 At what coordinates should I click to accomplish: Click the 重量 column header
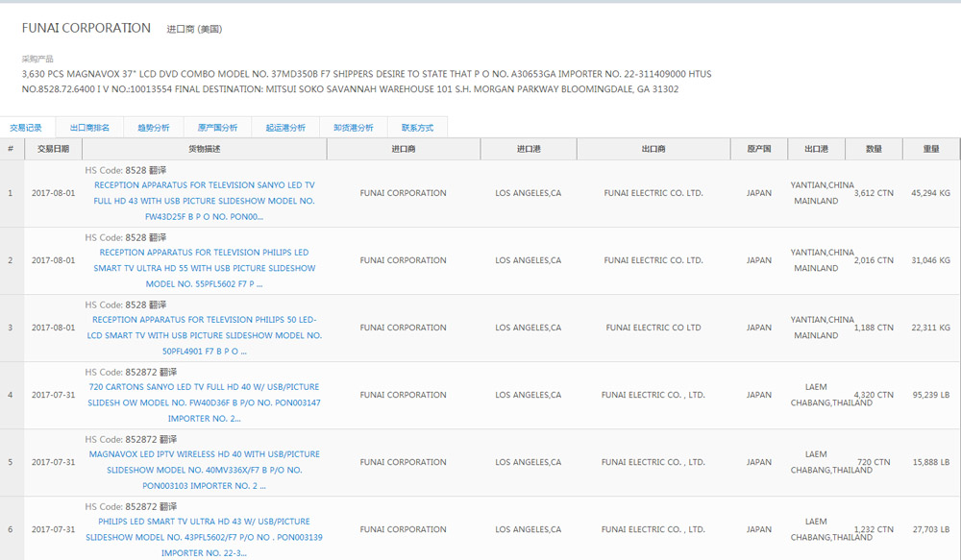(x=931, y=149)
